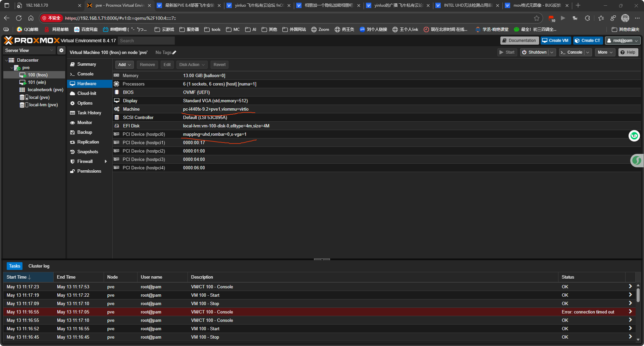
Task: Open the Options section
Action: pos(90,103)
